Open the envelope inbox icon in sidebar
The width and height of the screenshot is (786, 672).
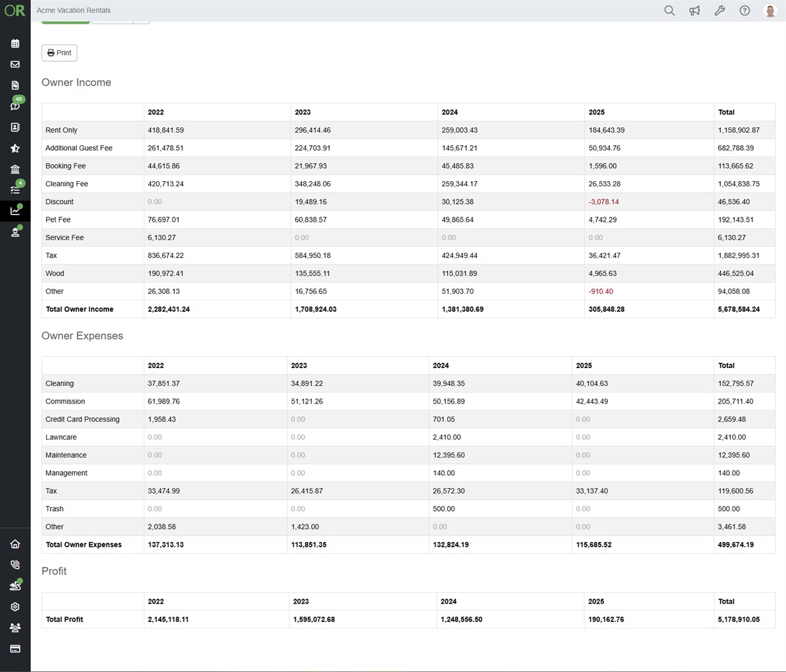pyautogui.click(x=15, y=64)
